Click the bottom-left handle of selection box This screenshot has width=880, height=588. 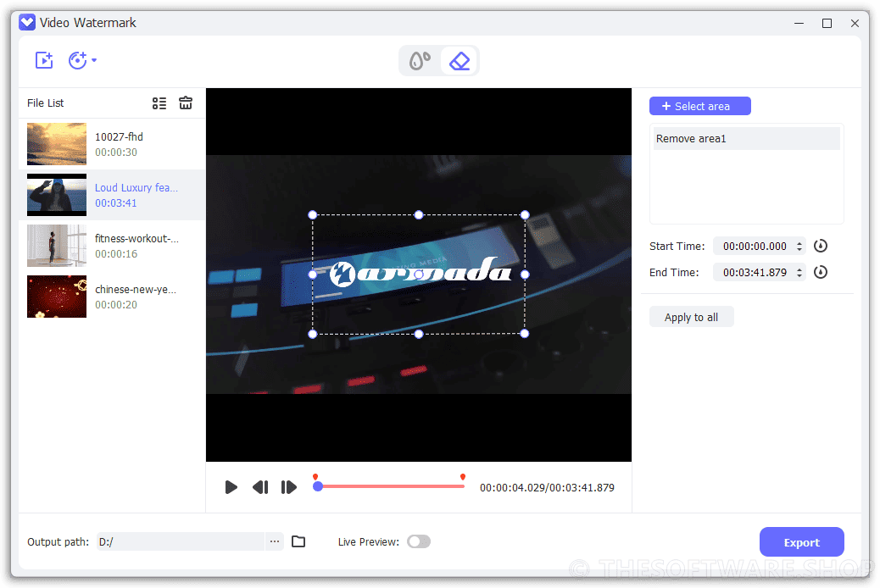click(x=313, y=334)
